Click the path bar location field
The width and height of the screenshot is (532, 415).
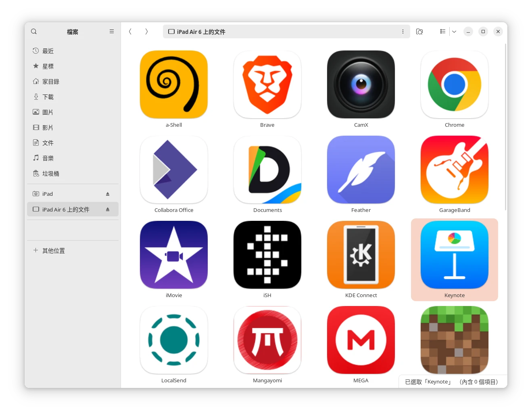click(286, 31)
